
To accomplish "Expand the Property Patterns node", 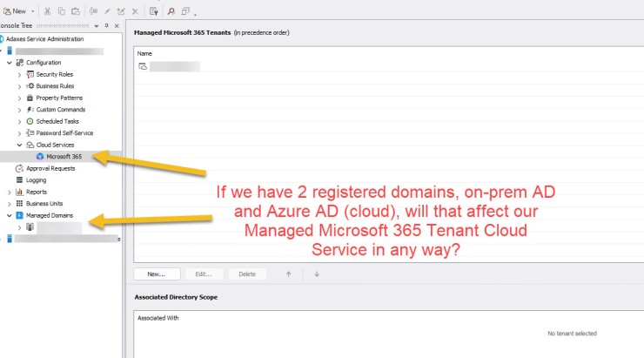I will click(x=19, y=98).
